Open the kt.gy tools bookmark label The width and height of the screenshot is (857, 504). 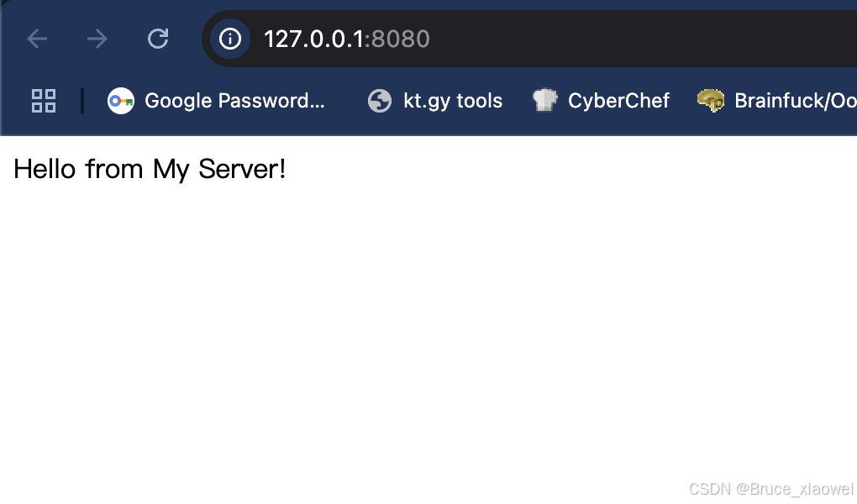(x=453, y=101)
